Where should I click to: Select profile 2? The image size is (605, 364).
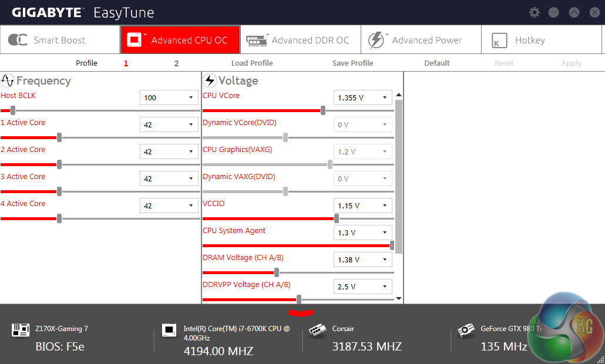[x=176, y=63]
